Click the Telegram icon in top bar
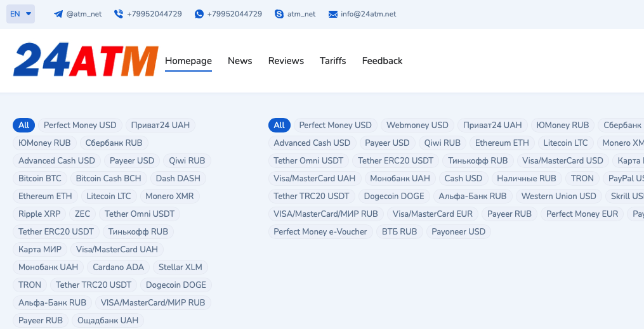The image size is (644, 329). 58,14
